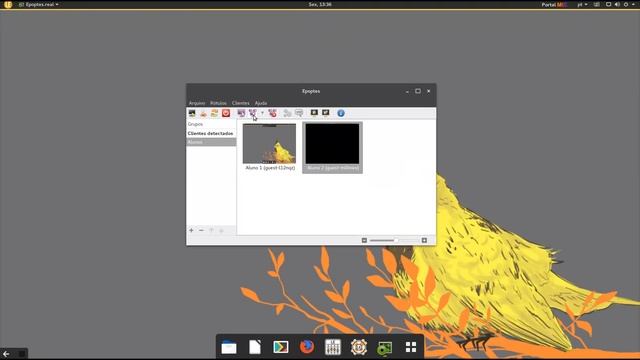Click the boot/session icon in Epoptes toolbar

click(x=192, y=113)
